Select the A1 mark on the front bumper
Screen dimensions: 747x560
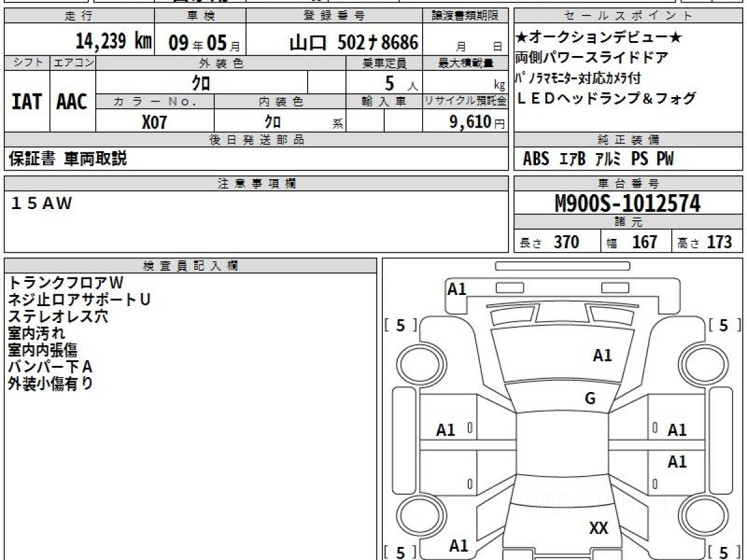(457, 289)
